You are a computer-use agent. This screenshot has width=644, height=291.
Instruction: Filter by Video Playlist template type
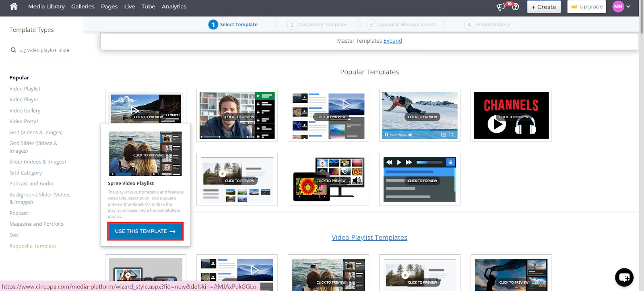(x=25, y=89)
